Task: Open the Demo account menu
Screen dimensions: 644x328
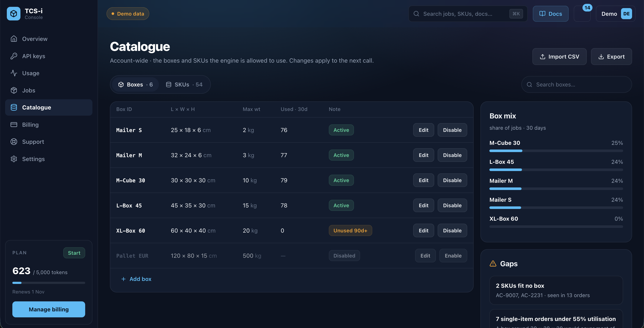Action: pos(616,14)
